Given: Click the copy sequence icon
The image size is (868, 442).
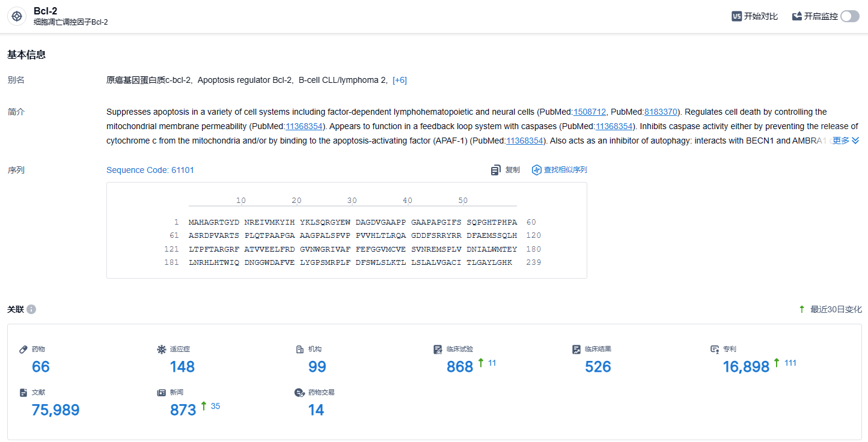Looking at the screenshot, I should click(496, 171).
